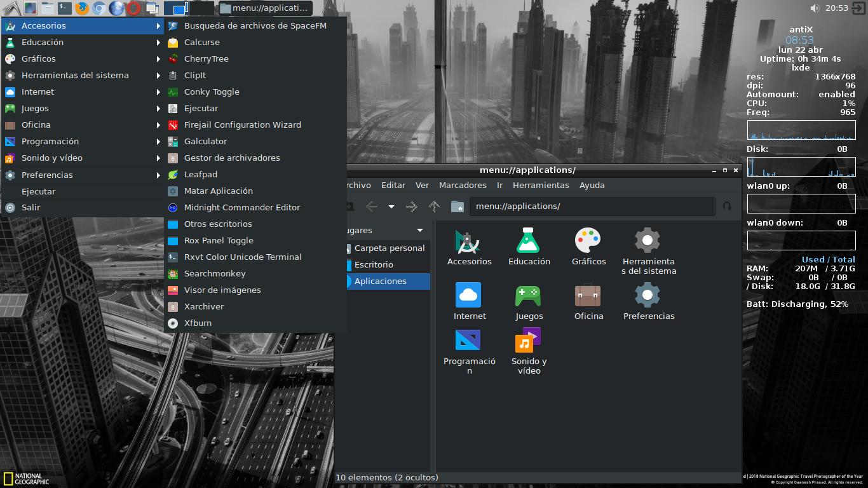The image size is (868, 488).
Task: Click the menu://applications/ address bar field
Action: 592,207
